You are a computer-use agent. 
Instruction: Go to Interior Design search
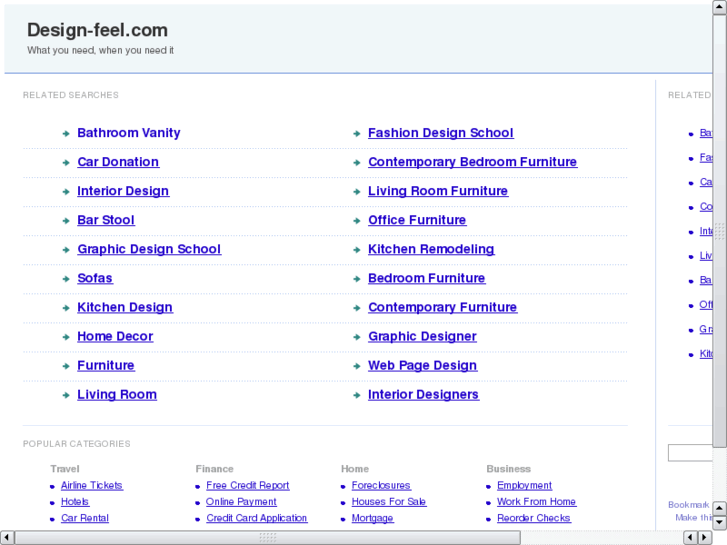click(x=123, y=191)
